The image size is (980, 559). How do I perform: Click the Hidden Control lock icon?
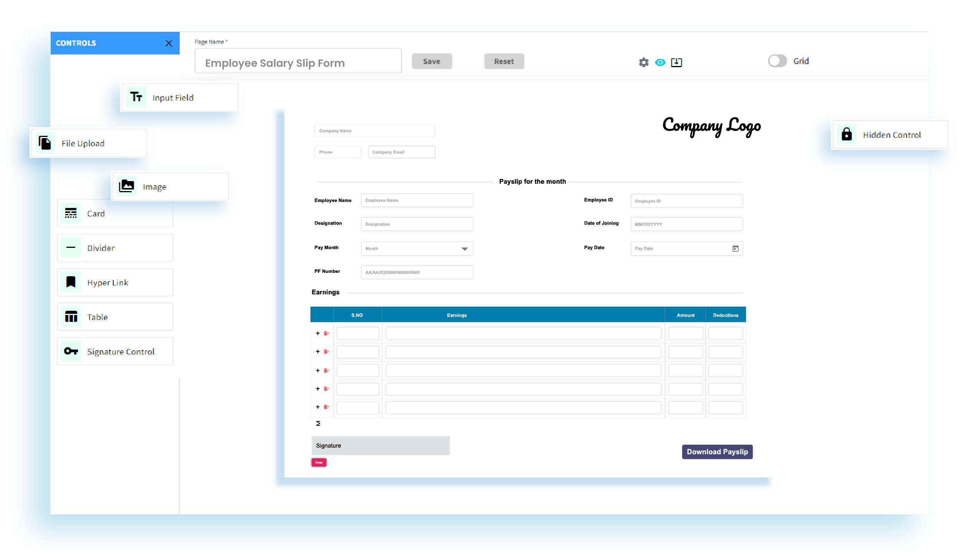click(846, 135)
